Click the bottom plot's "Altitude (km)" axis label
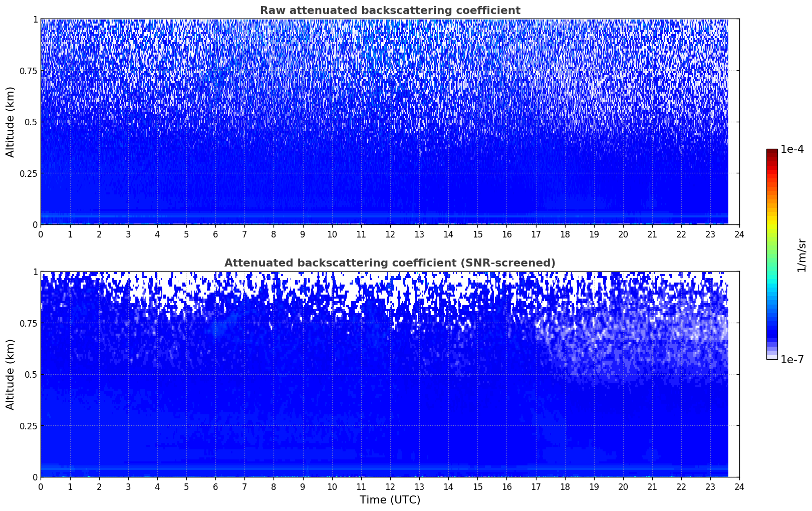Screen dimensions: 812x511 pyautogui.click(x=11, y=374)
